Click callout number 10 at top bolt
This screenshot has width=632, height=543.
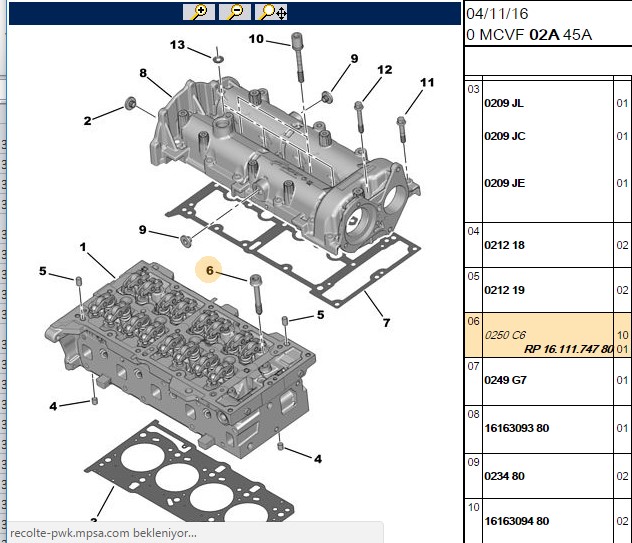coord(256,39)
